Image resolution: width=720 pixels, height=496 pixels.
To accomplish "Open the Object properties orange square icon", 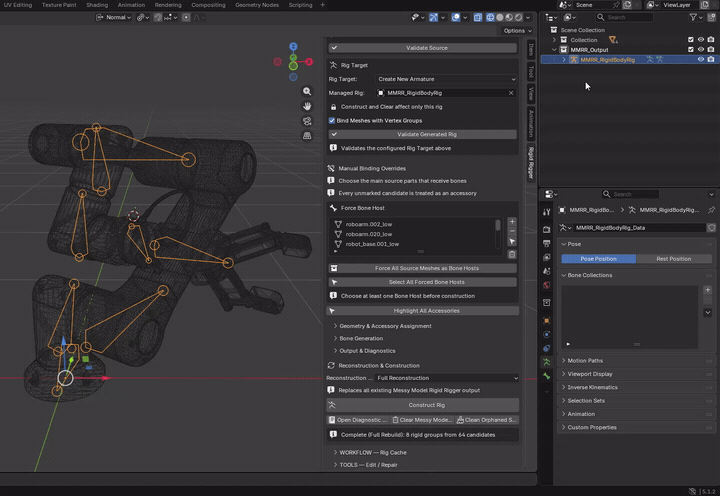I will point(546,320).
